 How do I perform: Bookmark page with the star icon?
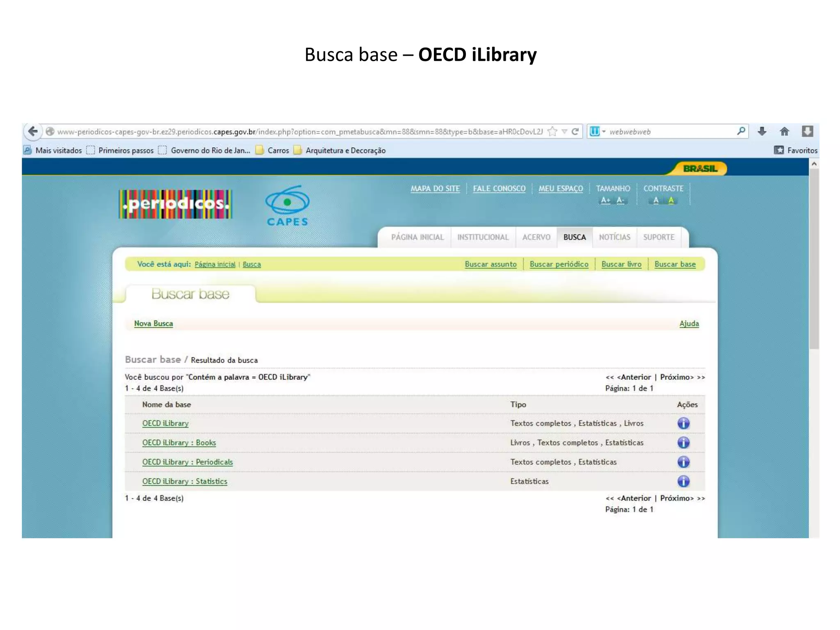pos(552,131)
